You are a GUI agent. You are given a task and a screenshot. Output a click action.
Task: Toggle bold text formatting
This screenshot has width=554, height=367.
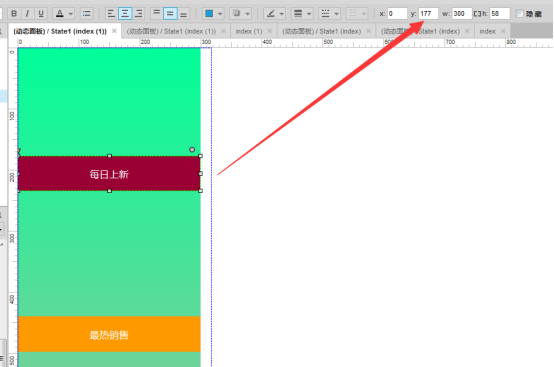[14, 14]
